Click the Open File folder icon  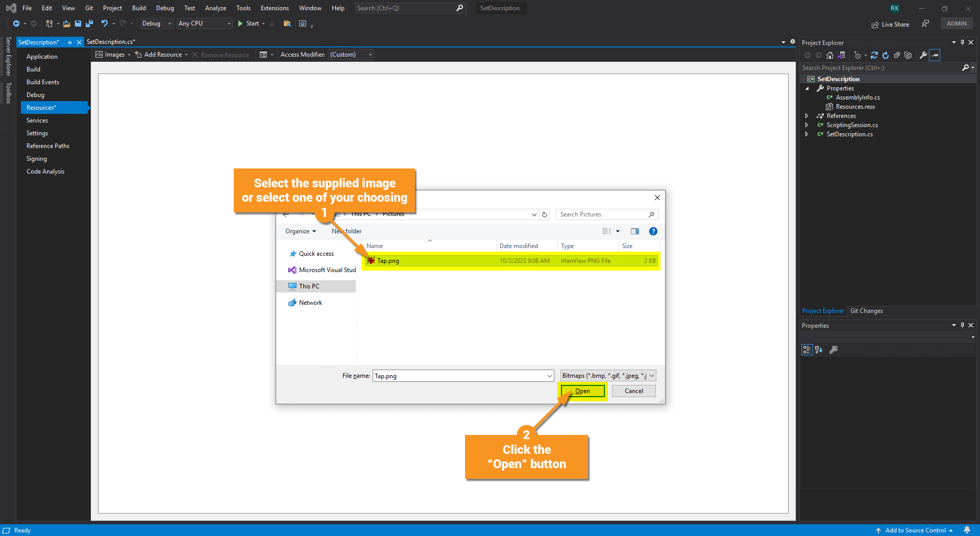point(66,23)
